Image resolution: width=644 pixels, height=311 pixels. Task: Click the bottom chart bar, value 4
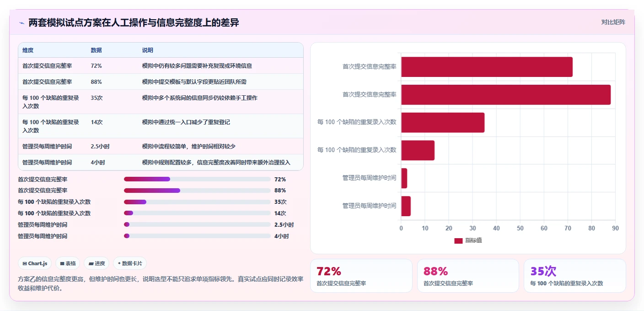coord(406,206)
